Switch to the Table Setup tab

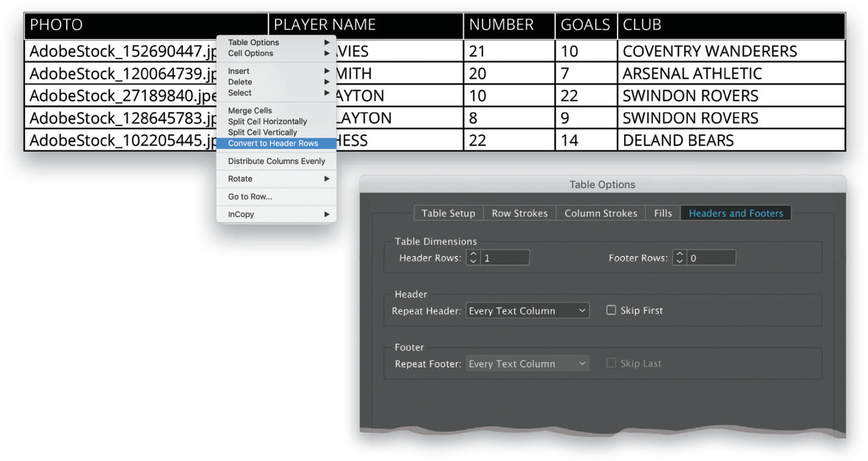coord(448,213)
